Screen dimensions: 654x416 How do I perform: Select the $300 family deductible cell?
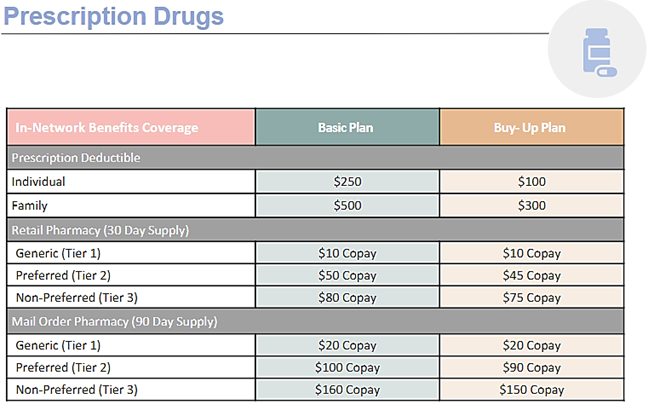531,206
